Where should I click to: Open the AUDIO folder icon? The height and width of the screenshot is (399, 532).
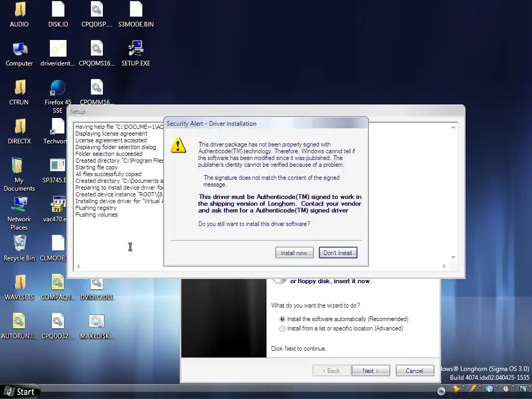(19, 15)
